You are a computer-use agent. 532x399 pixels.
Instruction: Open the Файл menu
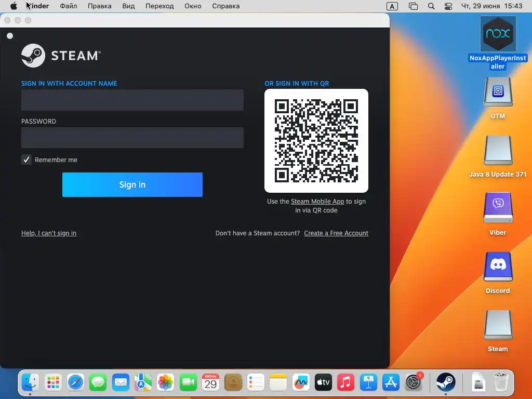click(x=68, y=6)
